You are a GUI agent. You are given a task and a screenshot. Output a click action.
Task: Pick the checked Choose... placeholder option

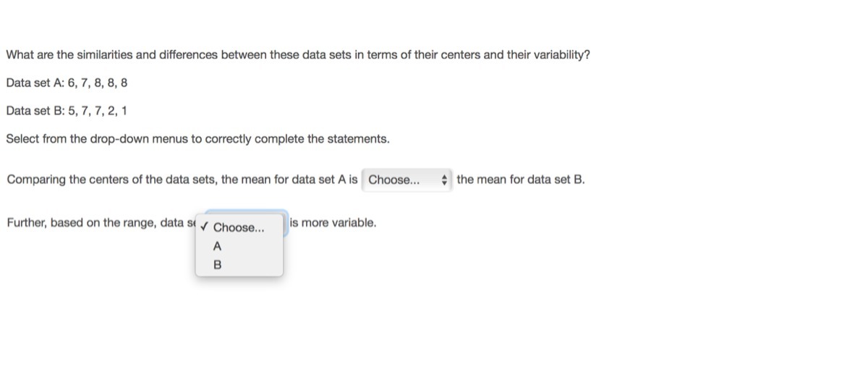239,227
